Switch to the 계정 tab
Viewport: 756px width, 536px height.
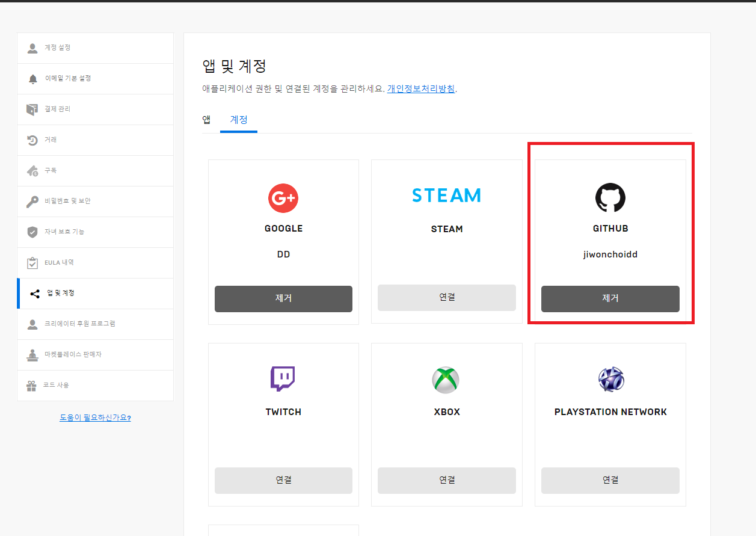(239, 120)
